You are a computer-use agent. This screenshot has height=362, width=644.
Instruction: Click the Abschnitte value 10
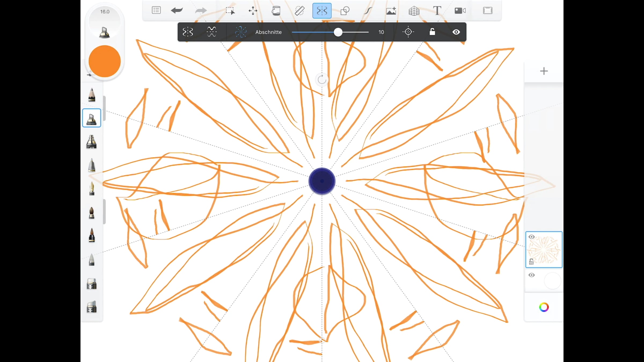(x=381, y=32)
